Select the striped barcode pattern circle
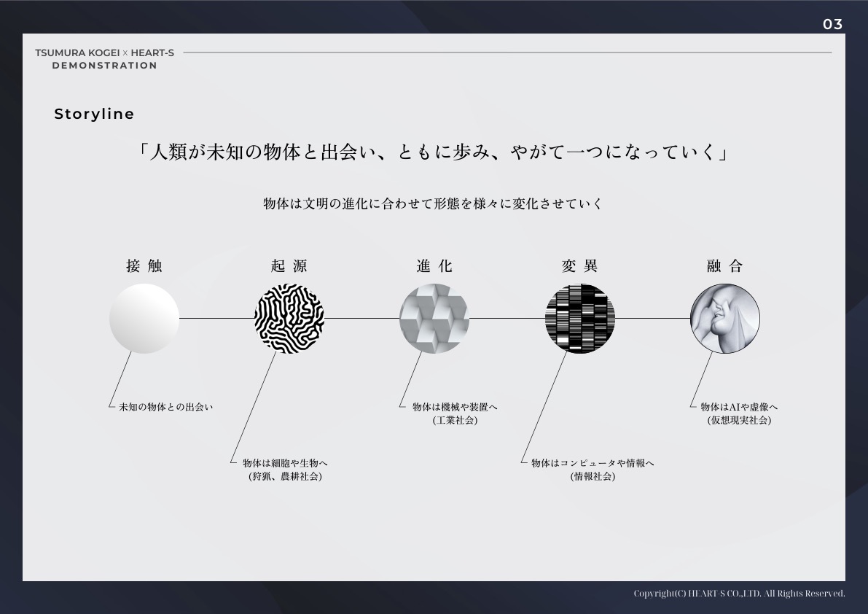The image size is (868, 614). coord(580,319)
